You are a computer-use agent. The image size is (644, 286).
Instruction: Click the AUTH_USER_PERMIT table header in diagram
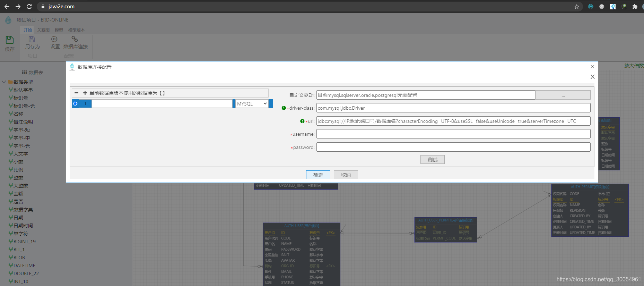point(446,220)
